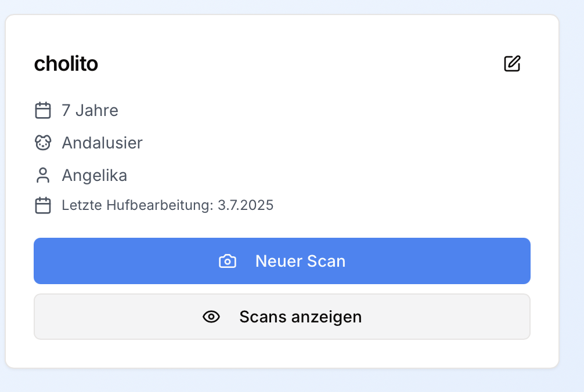Open the Scans anzeigen button

pyautogui.click(x=300, y=317)
